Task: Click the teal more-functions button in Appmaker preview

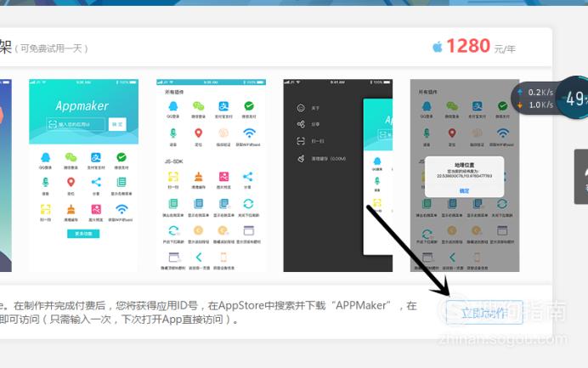Action: (x=83, y=234)
